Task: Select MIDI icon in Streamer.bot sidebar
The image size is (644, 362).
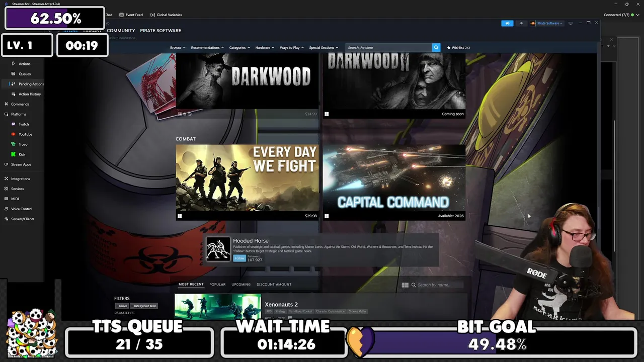Action: point(6,199)
